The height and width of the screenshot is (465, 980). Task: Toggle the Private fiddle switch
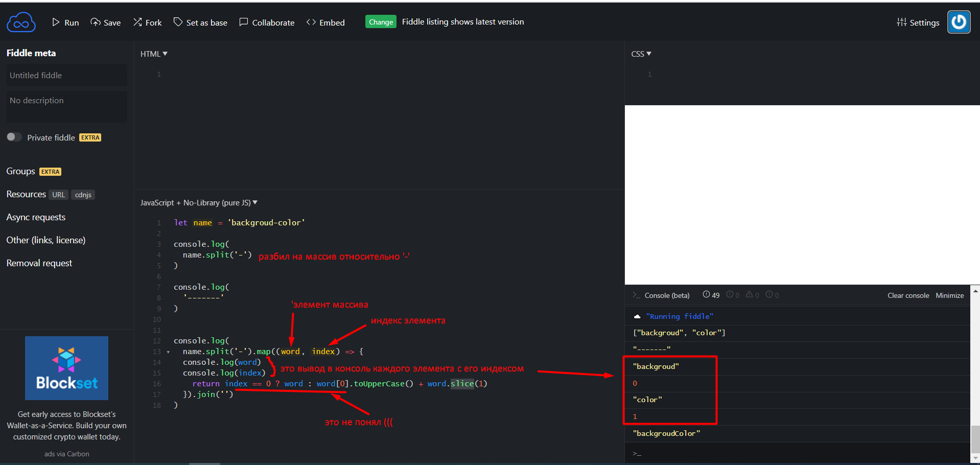(x=14, y=137)
